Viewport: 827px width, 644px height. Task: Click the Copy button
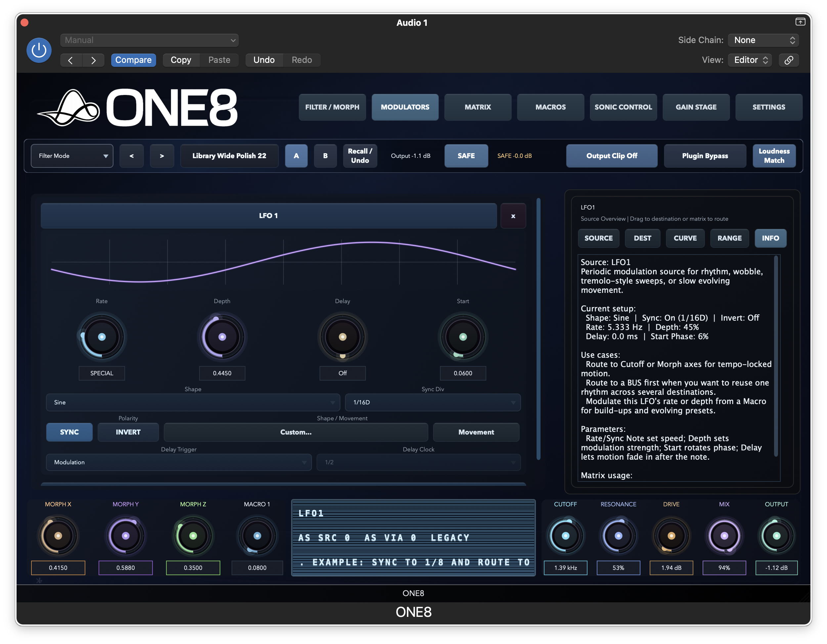181,60
